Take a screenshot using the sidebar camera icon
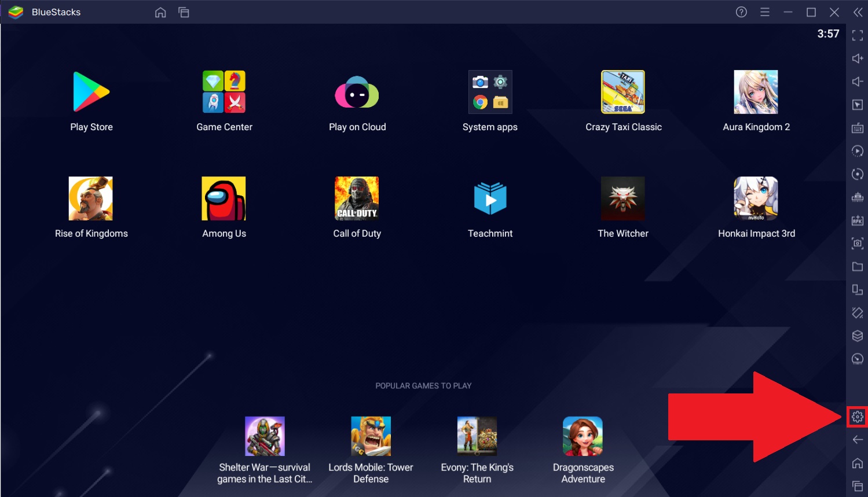 [x=858, y=243]
